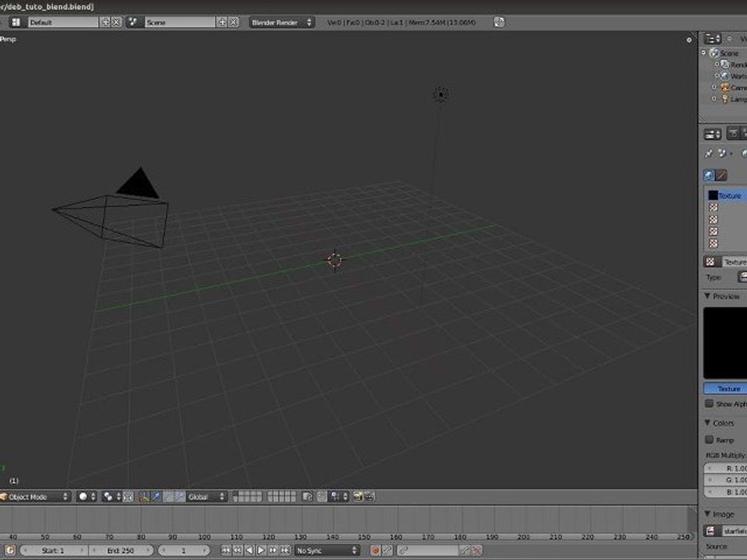Jump to the first frame in timeline
This screenshot has width=747, height=560.
(226, 551)
